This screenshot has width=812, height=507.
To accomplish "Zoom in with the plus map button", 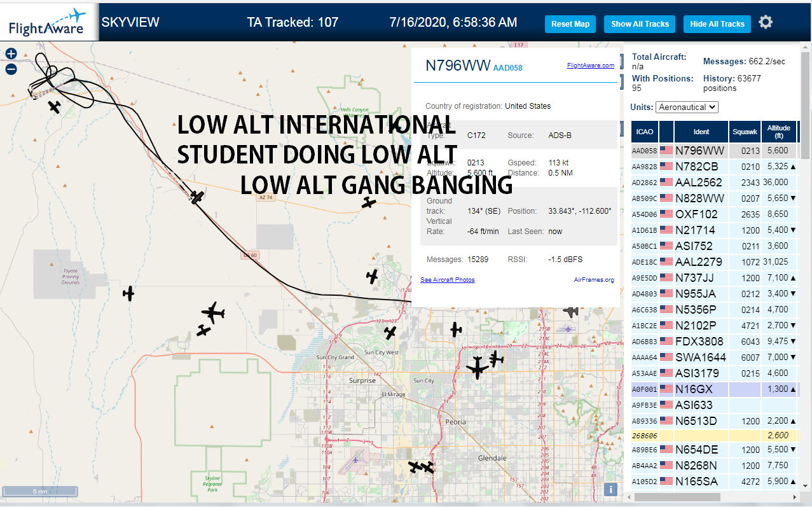I will (11, 54).
